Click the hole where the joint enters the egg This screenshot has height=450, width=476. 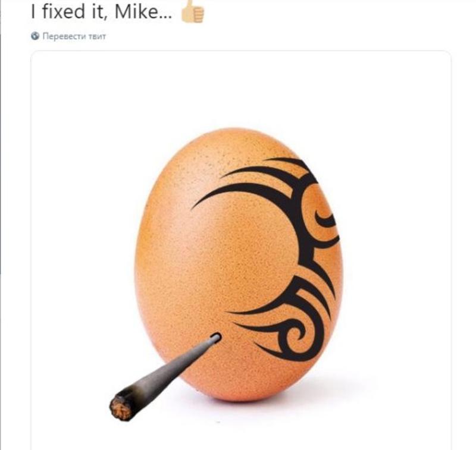tap(216, 337)
